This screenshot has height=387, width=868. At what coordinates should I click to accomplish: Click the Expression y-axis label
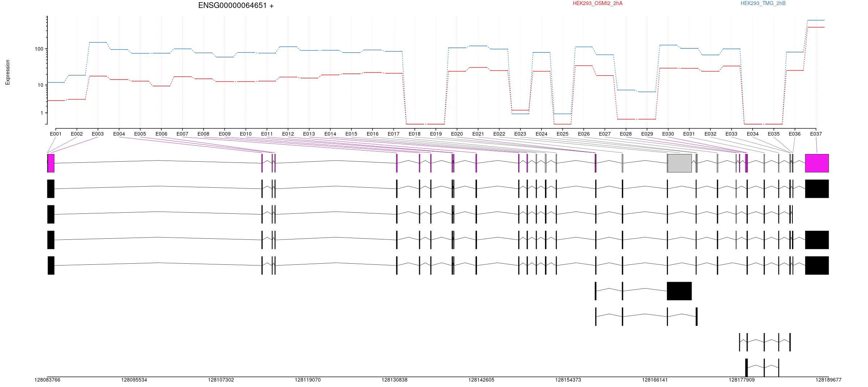(8, 72)
